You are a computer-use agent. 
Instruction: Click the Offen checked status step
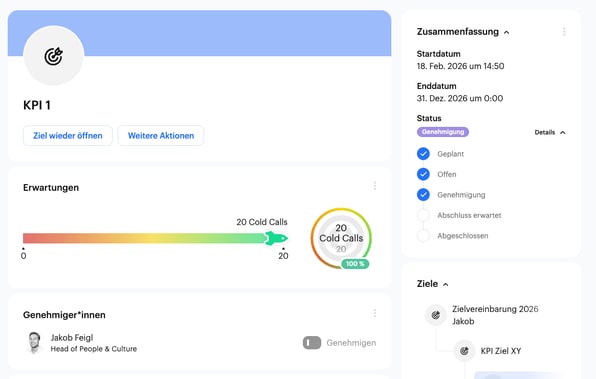tap(423, 174)
